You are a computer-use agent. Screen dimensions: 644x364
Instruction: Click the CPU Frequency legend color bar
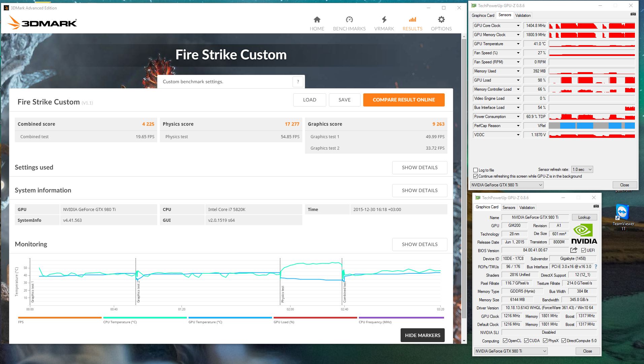coord(401,317)
